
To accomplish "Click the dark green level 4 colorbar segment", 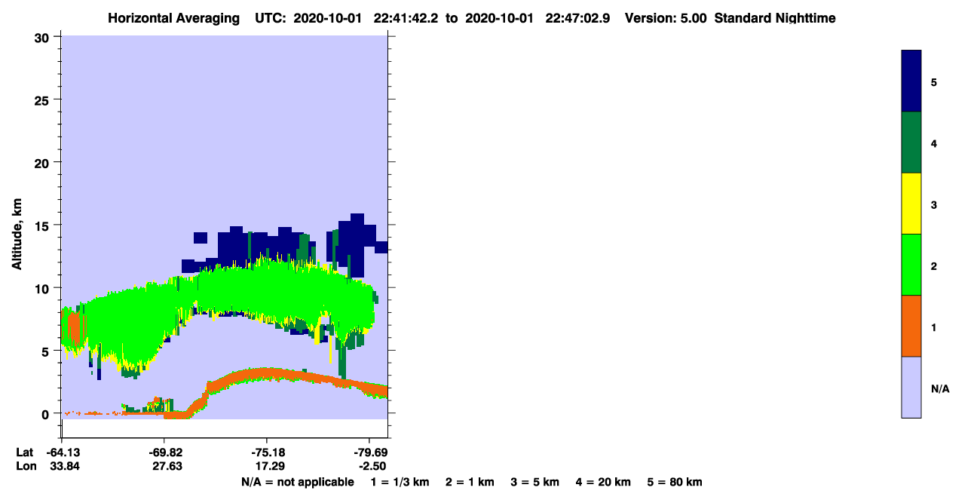I will (911, 143).
